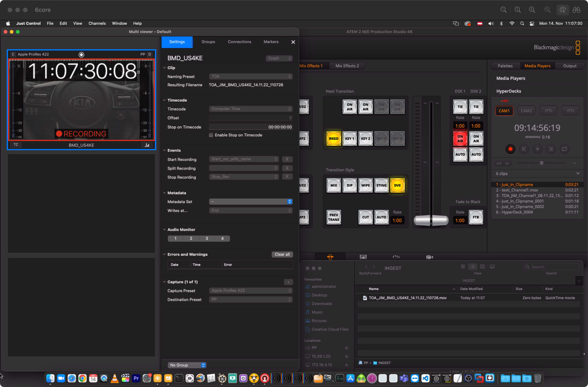Click HyperDeck next clip button

click(x=551, y=149)
